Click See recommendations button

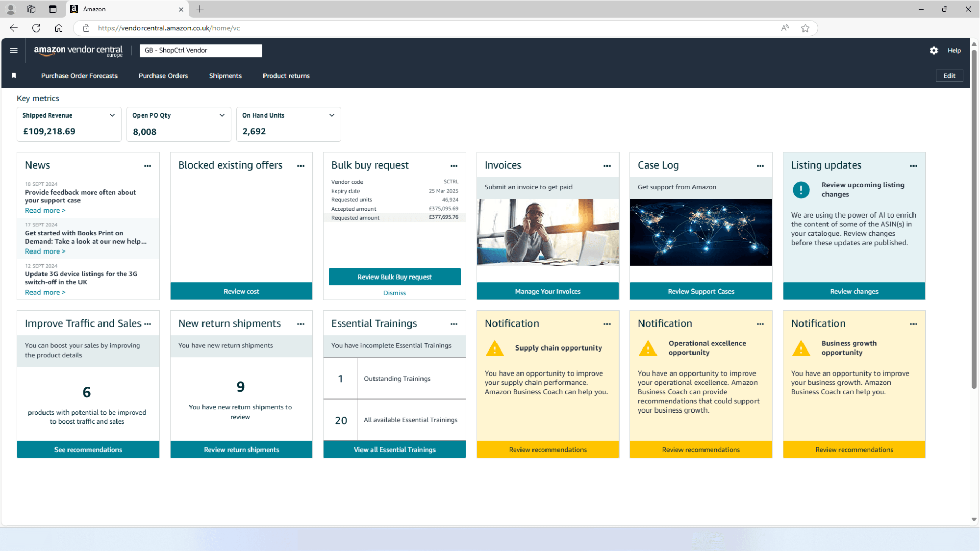[x=88, y=450]
